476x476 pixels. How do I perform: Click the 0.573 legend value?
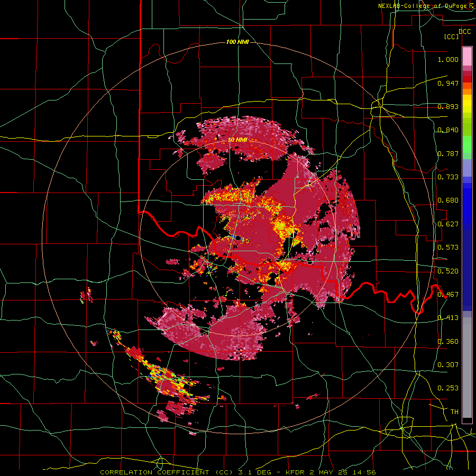tap(448, 248)
